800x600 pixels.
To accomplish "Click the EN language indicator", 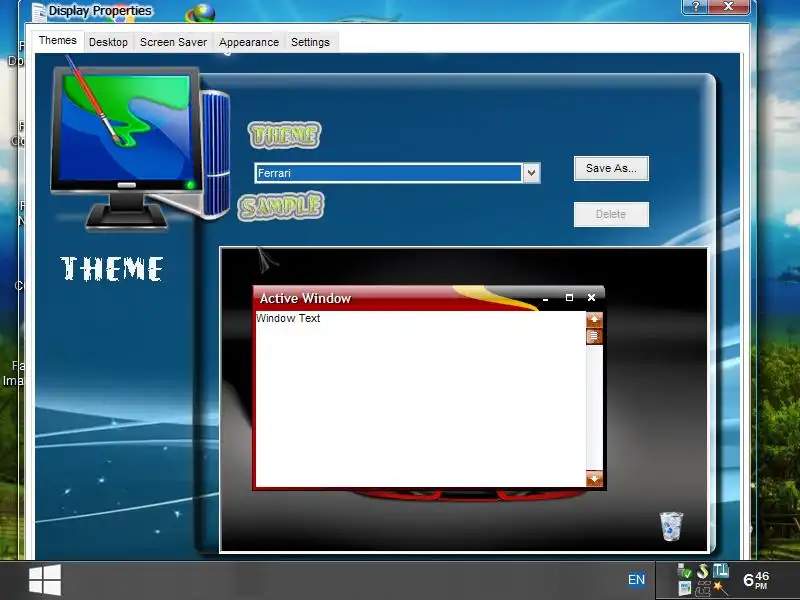I will click(x=636, y=580).
